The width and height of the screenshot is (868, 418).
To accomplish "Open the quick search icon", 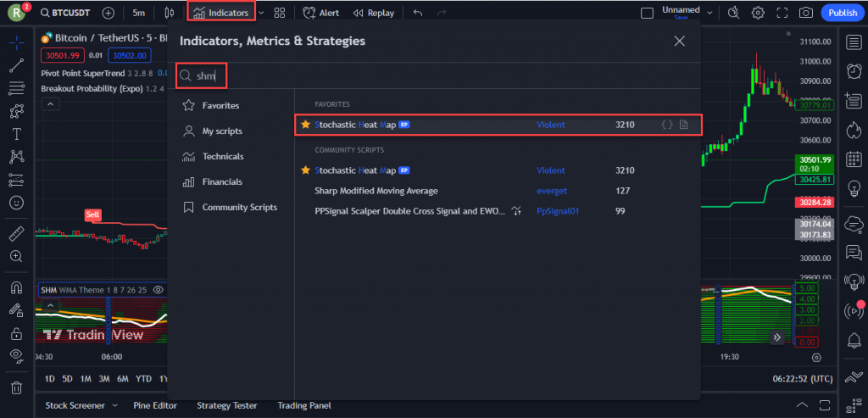I will click(x=733, y=13).
